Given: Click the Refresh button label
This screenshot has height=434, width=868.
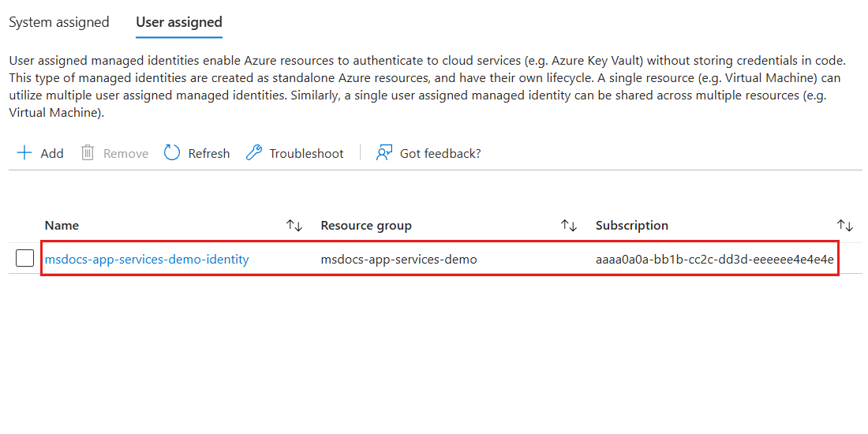Looking at the screenshot, I should tap(209, 154).
